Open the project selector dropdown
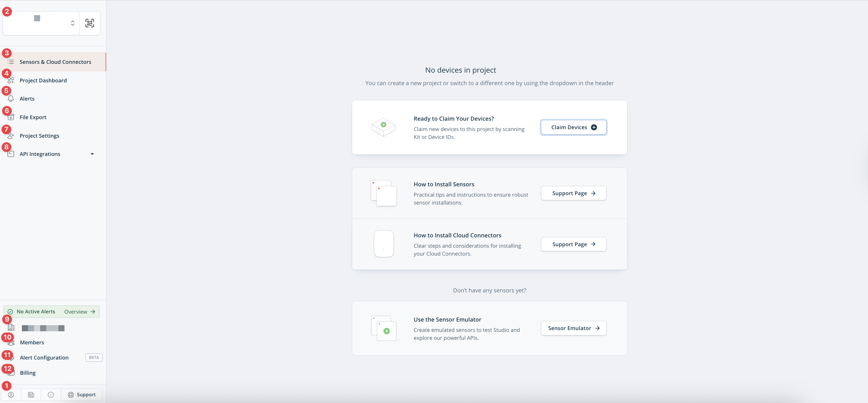Viewport: 868px width, 403px height. pos(41,23)
